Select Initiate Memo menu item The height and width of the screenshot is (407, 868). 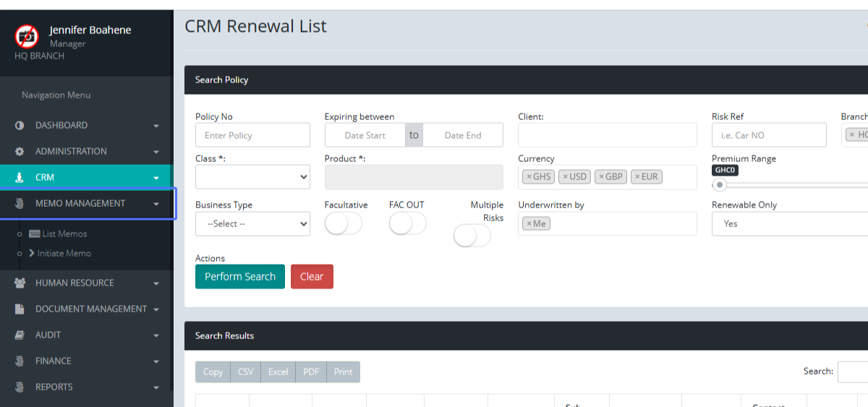[x=64, y=254]
